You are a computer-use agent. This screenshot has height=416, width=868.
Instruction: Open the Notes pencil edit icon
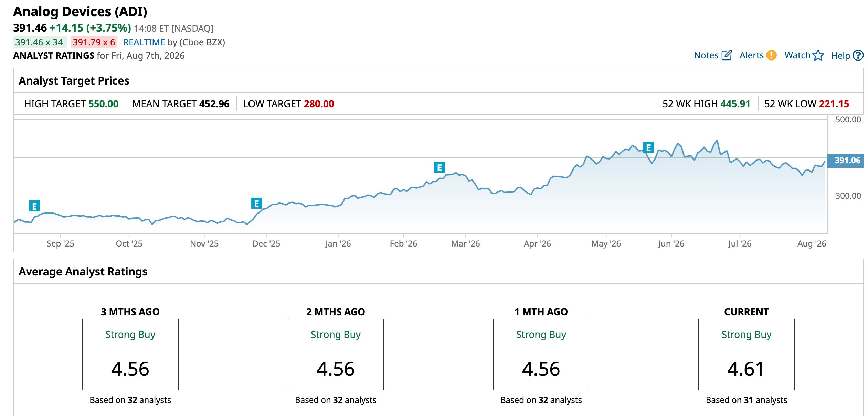tap(727, 55)
